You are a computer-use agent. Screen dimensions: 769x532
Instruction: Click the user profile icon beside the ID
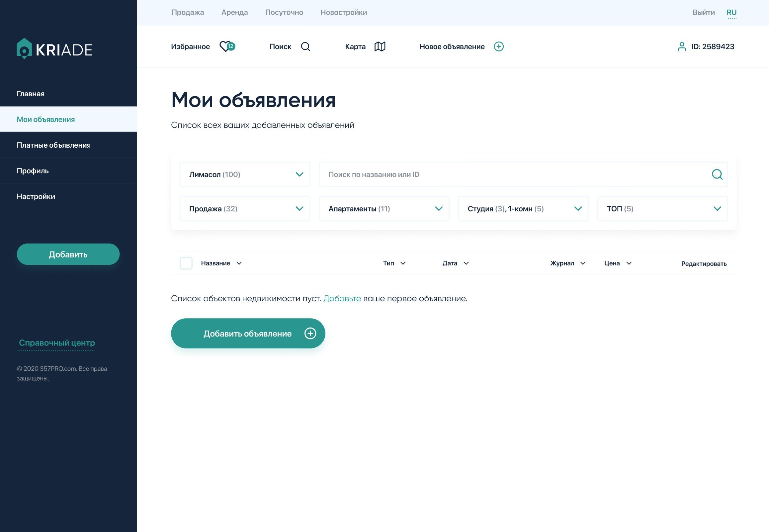pos(682,46)
